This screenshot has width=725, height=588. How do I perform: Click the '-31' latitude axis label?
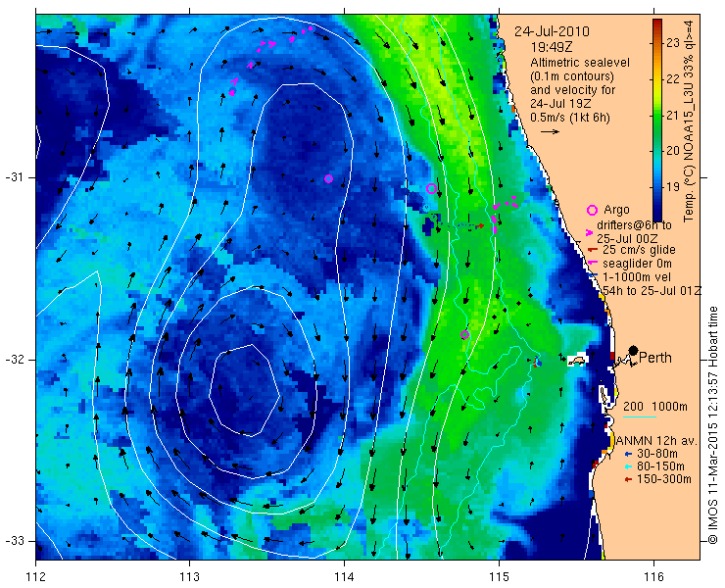pos(14,177)
